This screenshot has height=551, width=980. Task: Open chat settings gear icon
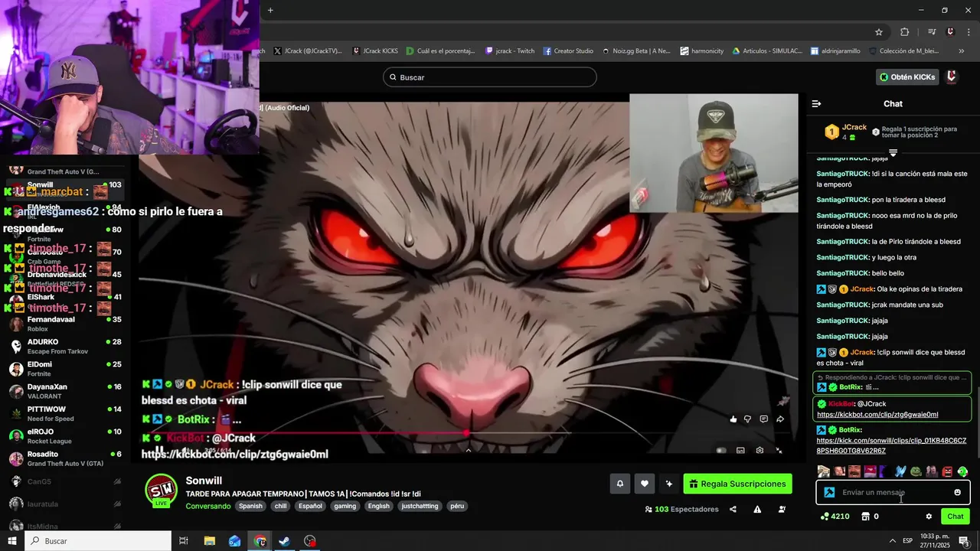(x=929, y=517)
